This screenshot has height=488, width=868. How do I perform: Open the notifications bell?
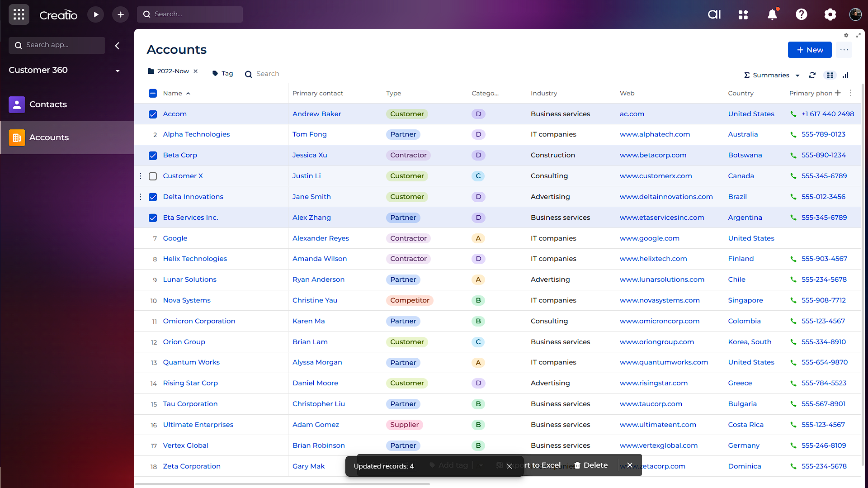click(772, 14)
